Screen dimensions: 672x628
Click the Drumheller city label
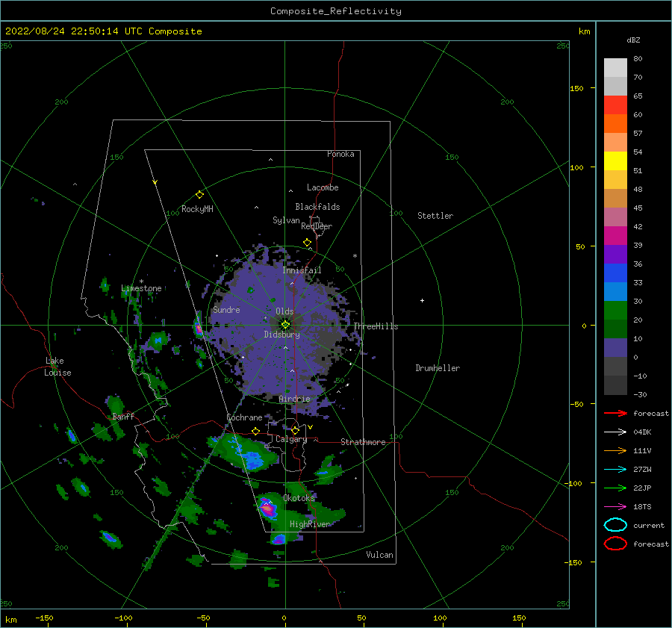tap(438, 368)
